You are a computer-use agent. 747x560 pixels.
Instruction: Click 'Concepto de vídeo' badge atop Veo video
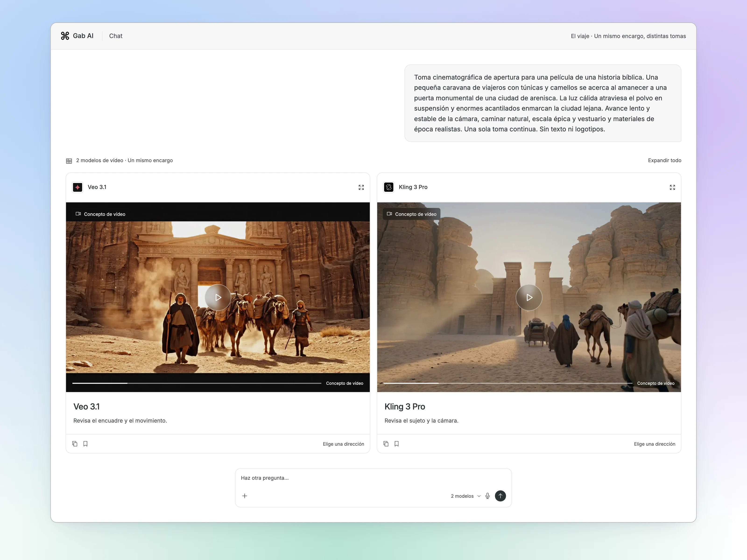click(x=101, y=214)
